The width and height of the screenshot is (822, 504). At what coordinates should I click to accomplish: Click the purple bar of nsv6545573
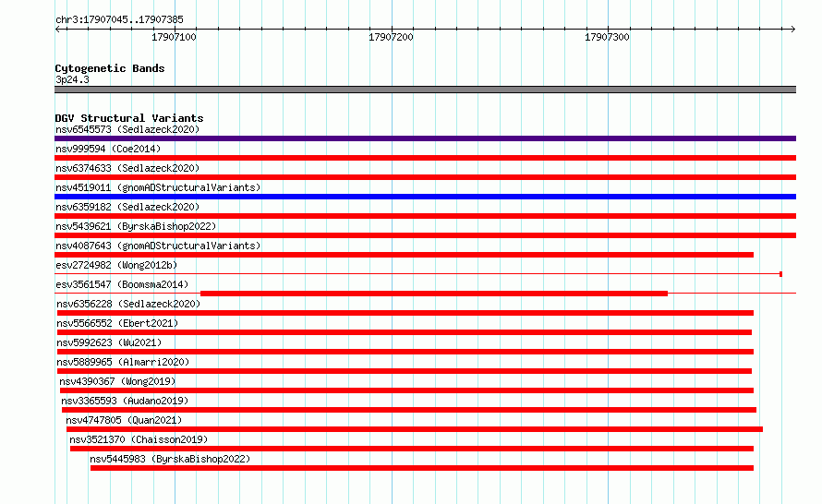click(x=425, y=138)
